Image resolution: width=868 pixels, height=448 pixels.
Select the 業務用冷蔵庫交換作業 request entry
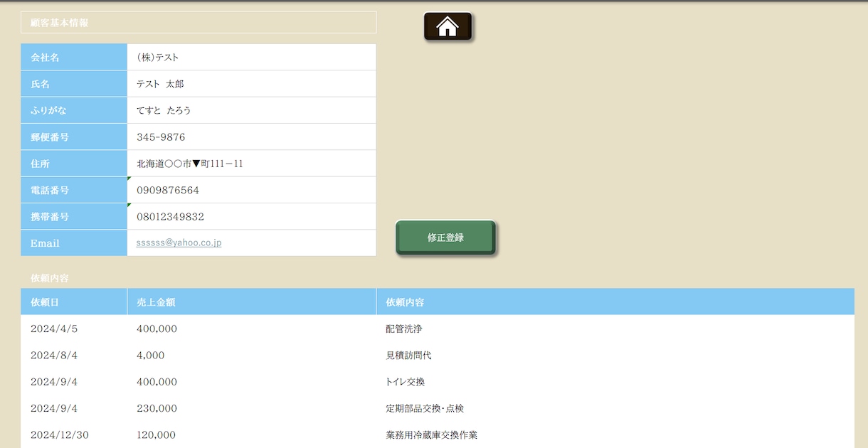[x=432, y=435]
